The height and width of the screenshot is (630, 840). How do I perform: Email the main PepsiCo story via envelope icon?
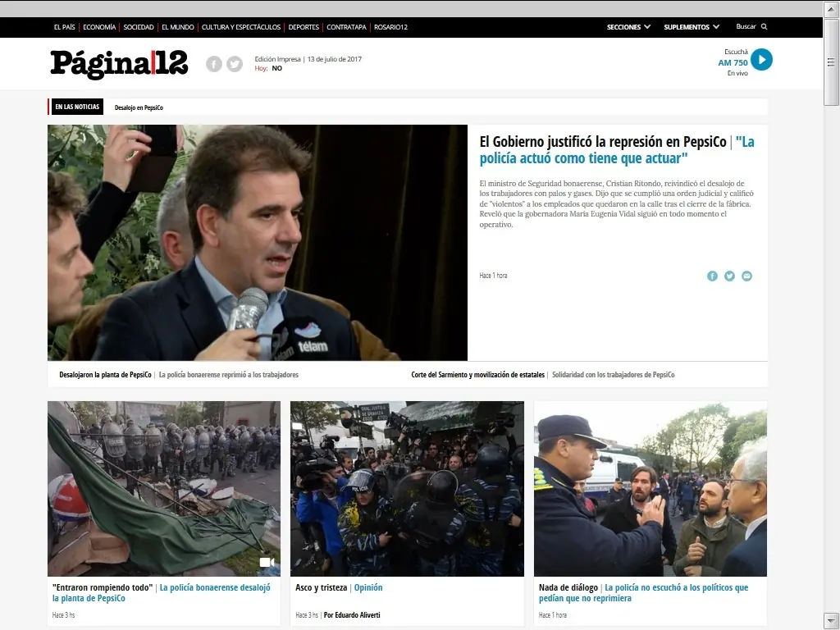click(746, 276)
